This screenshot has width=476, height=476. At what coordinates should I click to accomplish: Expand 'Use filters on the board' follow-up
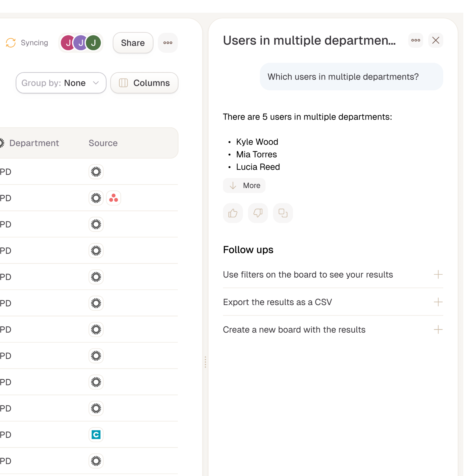click(x=438, y=274)
